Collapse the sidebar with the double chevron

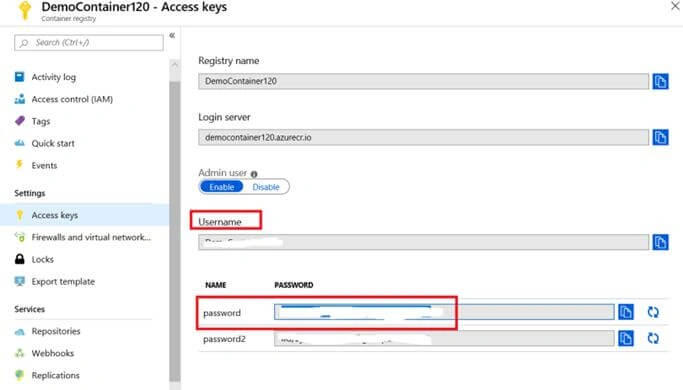(x=172, y=36)
